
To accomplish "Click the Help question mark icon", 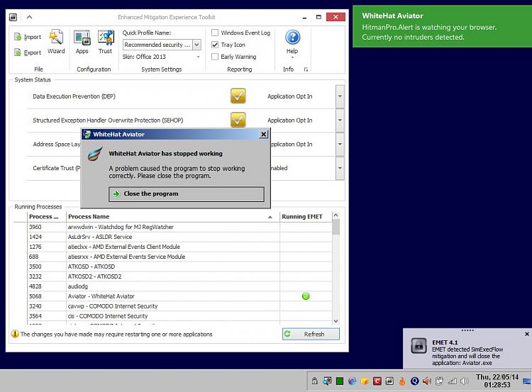I will point(292,37).
